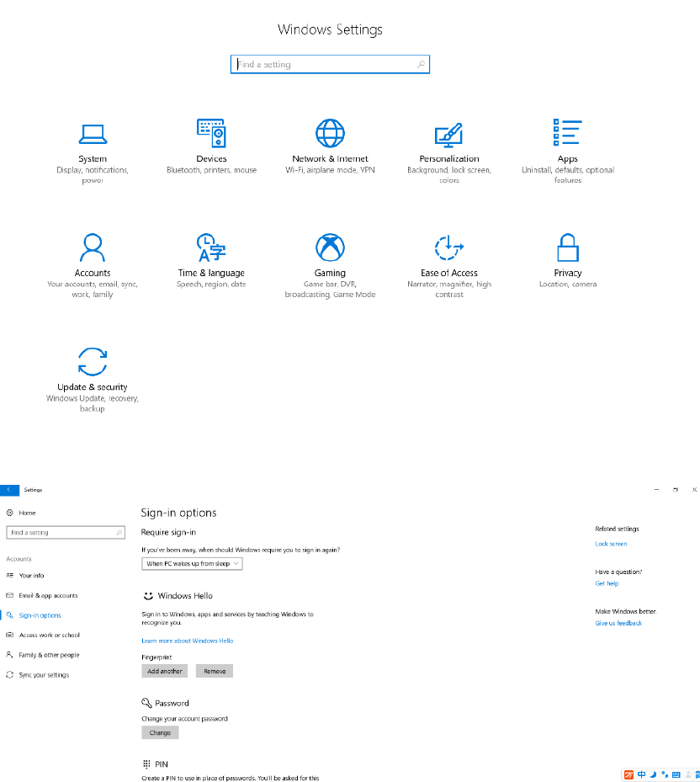Open the Accounts tile in Windows Settings

point(93,266)
